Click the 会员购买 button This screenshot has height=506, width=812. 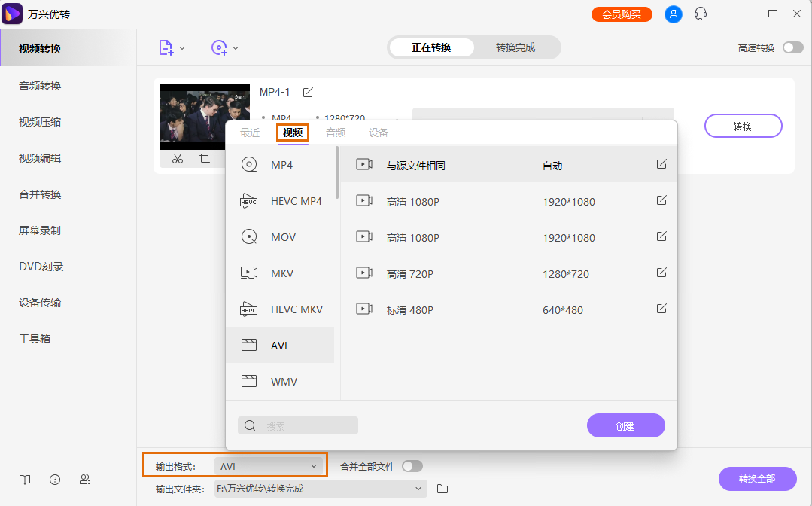(622, 14)
